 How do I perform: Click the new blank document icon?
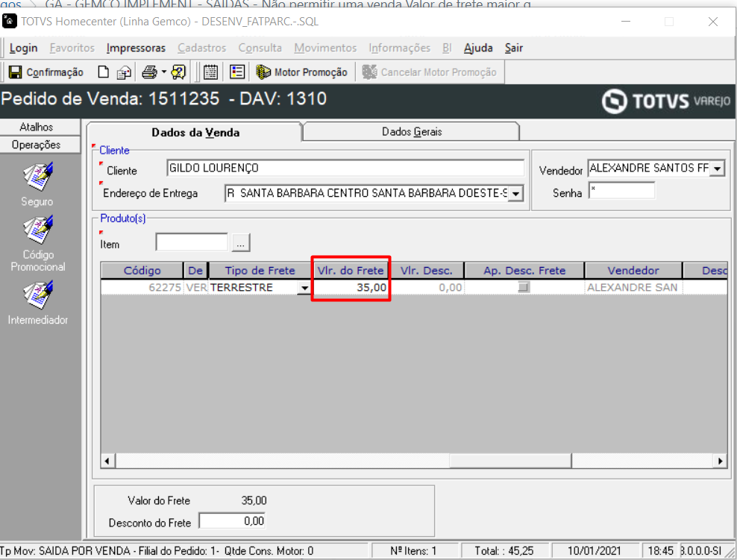coord(104,72)
